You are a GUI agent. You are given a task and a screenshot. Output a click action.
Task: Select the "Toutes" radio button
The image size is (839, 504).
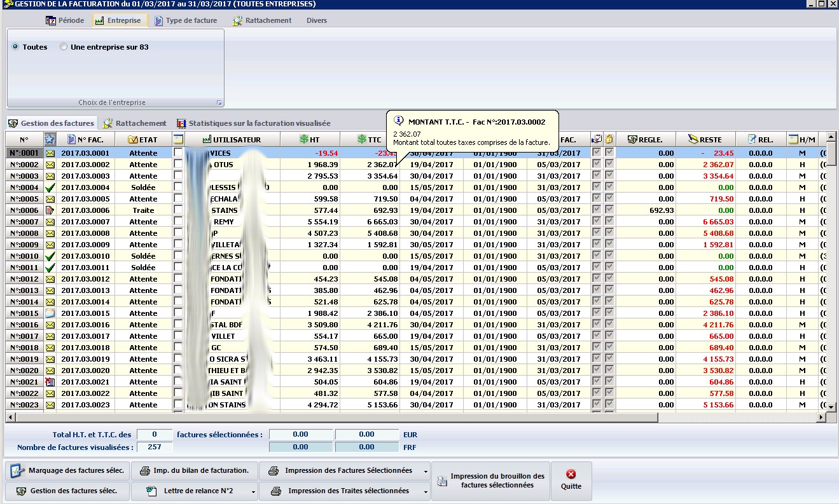coord(15,47)
